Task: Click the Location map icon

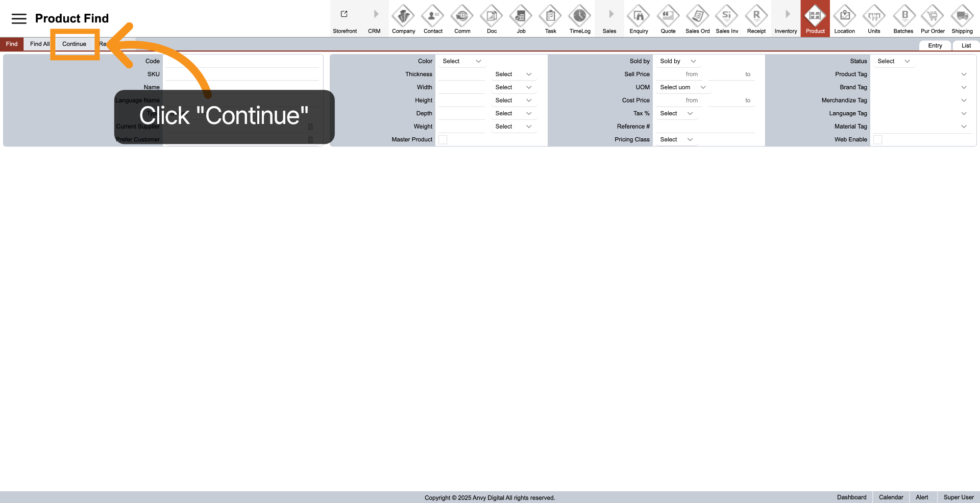Action: tap(844, 17)
